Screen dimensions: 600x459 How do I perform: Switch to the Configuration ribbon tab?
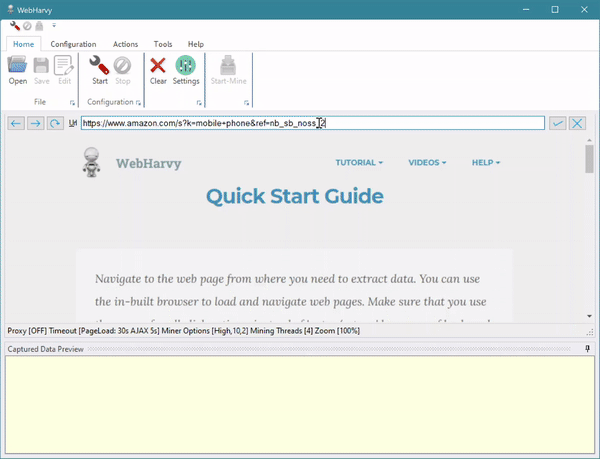[x=74, y=44]
